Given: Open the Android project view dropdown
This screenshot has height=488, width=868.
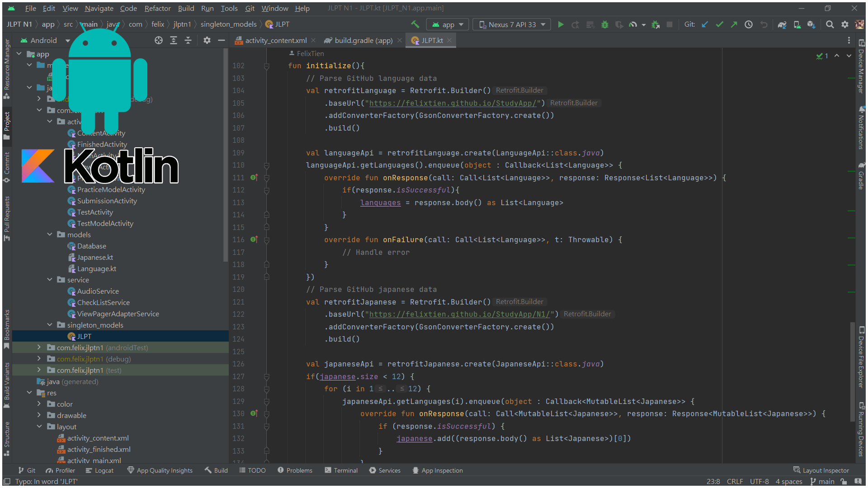Looking at the screenshot, I should coord(45,40).
